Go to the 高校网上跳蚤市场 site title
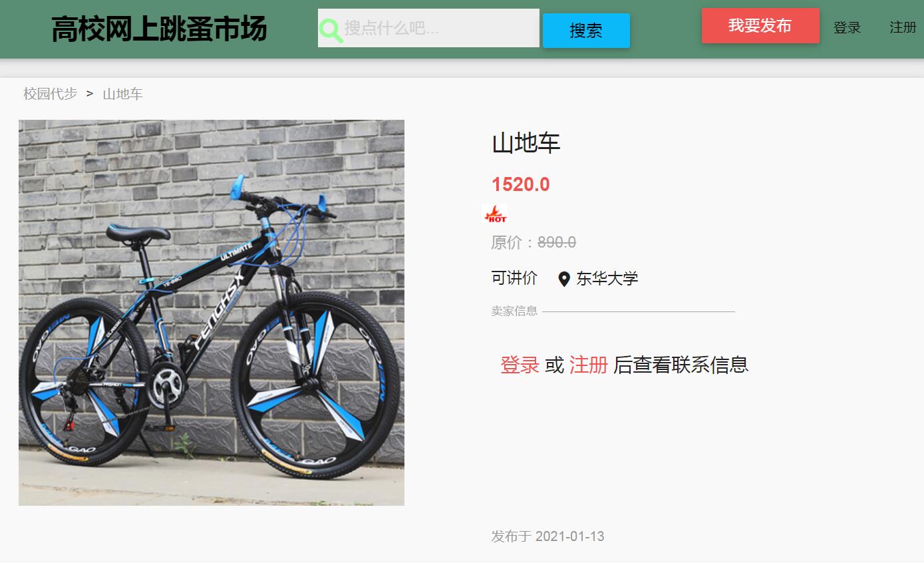This screenshot has height=563, width=924. (159, 29)
